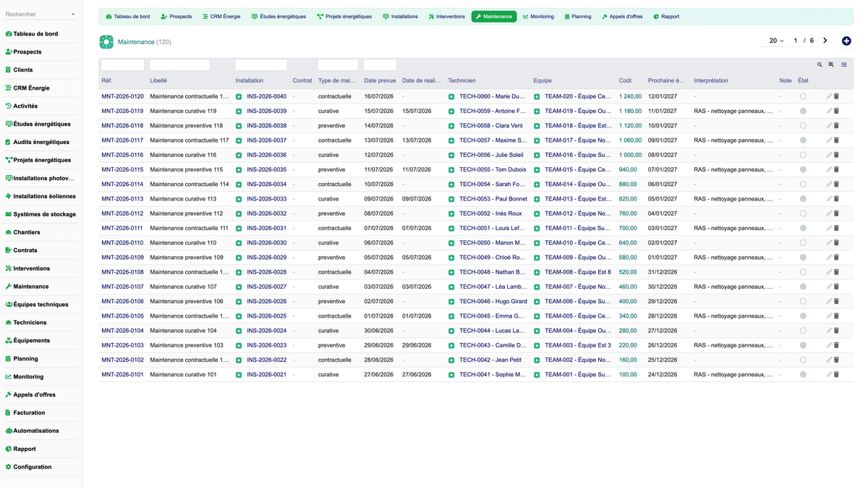Screen dimensions: 868x495
Task: Open Rapport top tab
Action: tap(666, 17)
